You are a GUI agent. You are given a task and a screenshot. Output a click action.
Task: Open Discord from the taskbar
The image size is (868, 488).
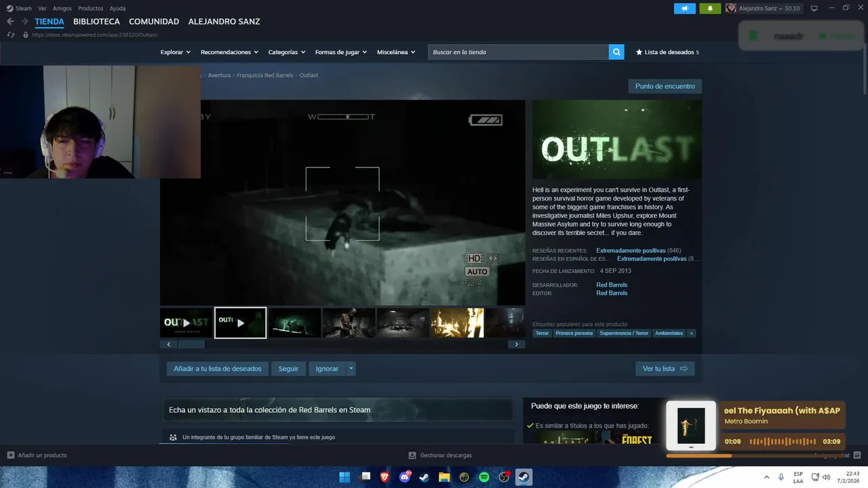click(x=405, y=477)
